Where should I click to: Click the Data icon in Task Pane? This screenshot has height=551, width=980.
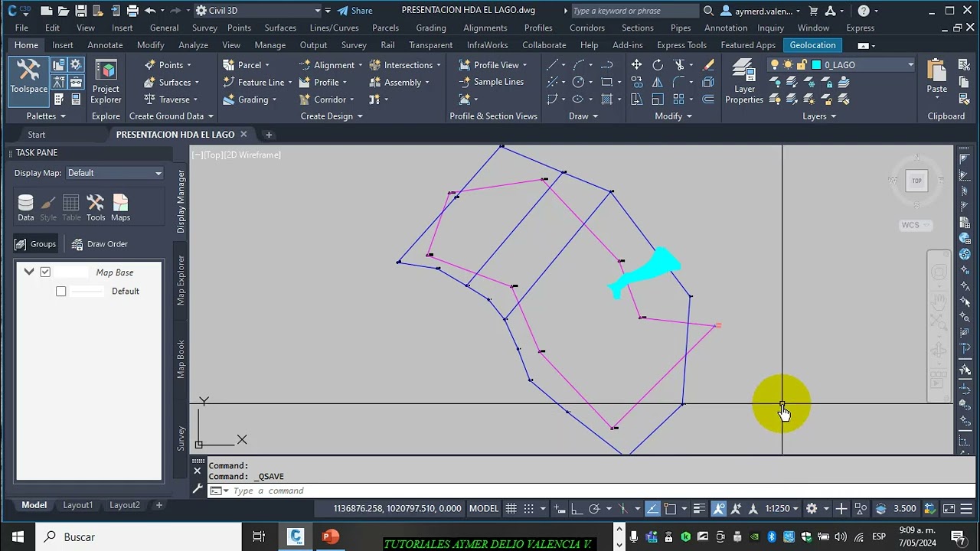pyautogui.click(x=25, y=207)
